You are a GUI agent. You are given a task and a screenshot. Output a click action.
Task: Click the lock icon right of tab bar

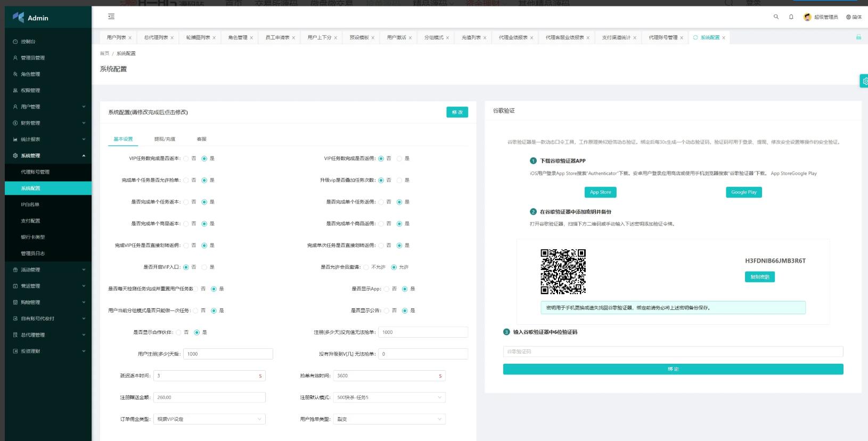(x=858, y=37)
